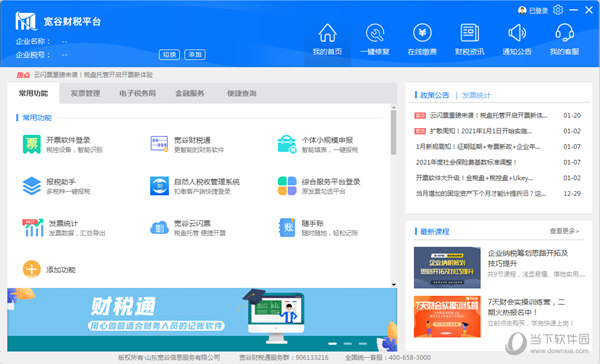Click the 宽谷财税平台 logo
Viewport: 600px width, 364px height.
point(26,21)
